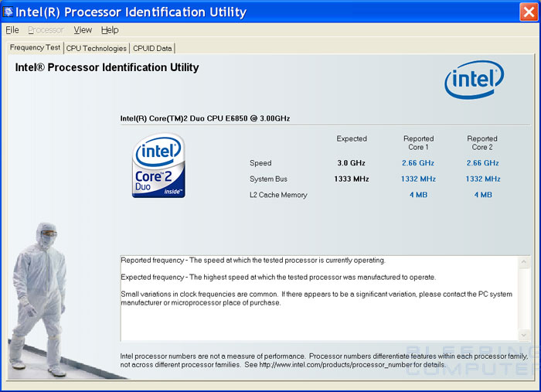This screenshot has width=541, height=392.
Task: Open the View menu
Action: coord(83,30)
